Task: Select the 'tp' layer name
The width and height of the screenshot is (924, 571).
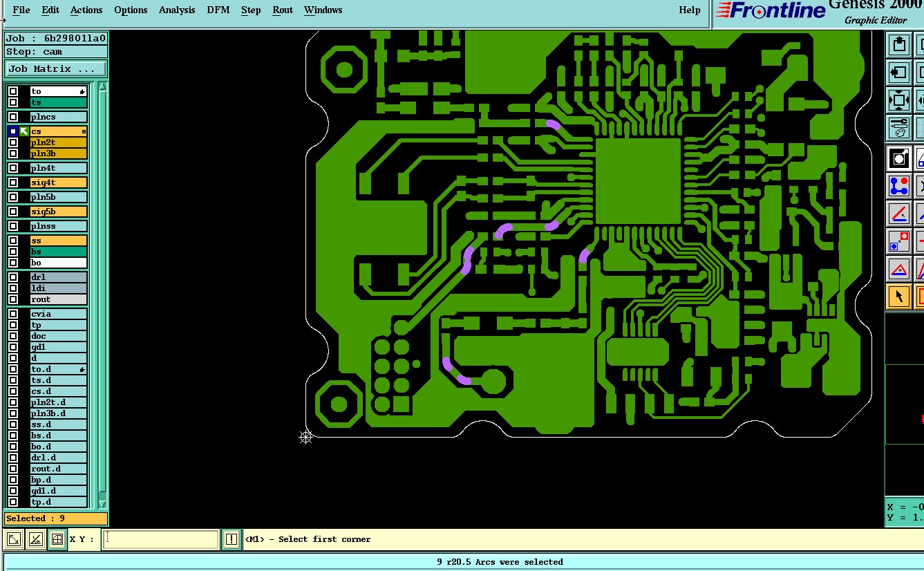Action: click(59, 325)
